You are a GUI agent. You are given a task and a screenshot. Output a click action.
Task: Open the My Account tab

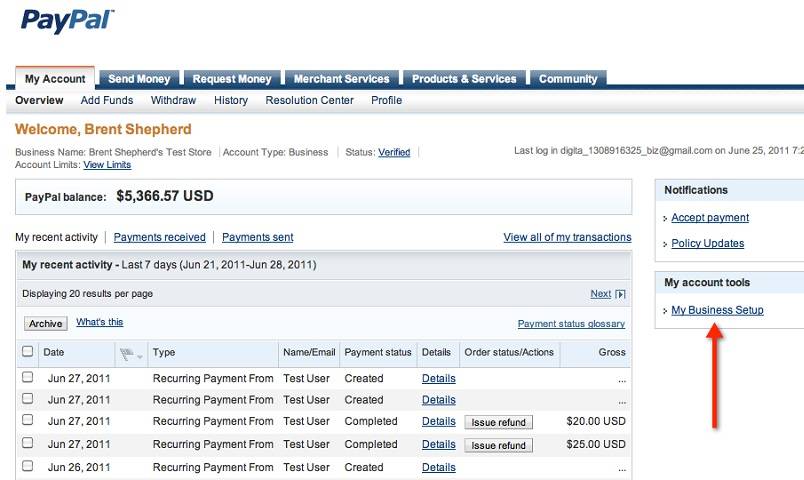tap(55, 78)
